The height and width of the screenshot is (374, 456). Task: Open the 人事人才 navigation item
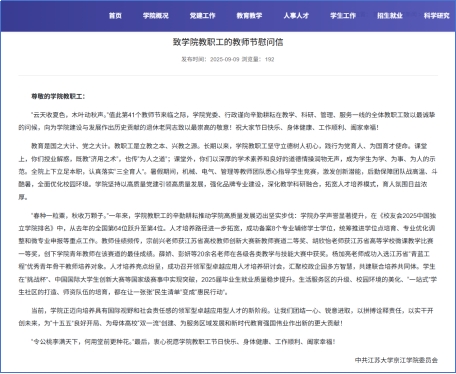pyautogui.click(x=296, y=16)
